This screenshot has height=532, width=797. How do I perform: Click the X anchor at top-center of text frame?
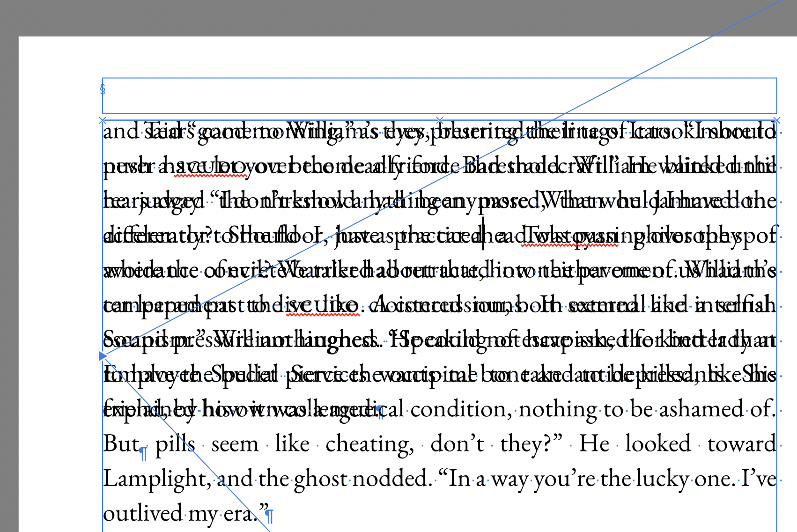pyautogui.click(x=439, y=121)
